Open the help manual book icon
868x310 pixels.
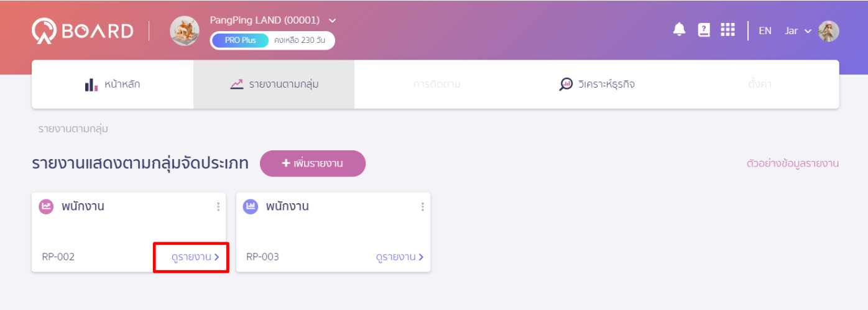tap(704, 30)
